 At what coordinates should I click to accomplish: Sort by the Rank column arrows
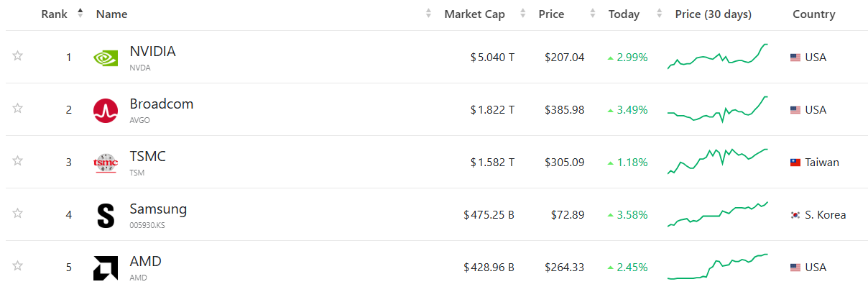coord(80,14)
